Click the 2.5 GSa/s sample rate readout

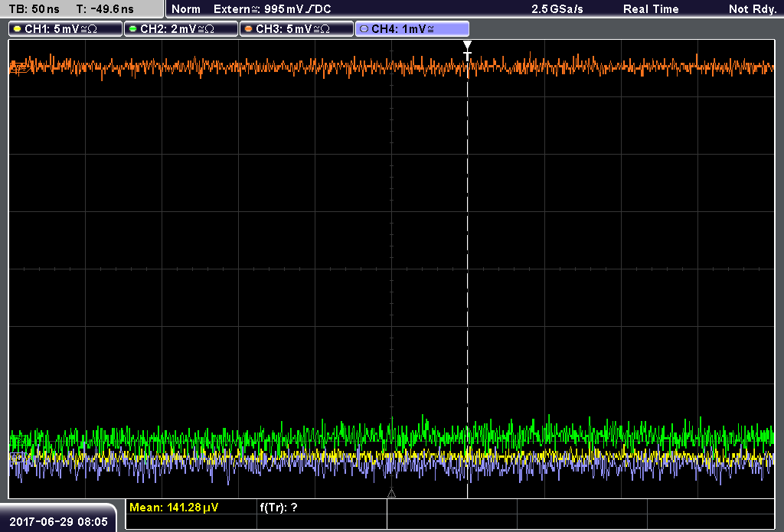(x=557, y=9)
